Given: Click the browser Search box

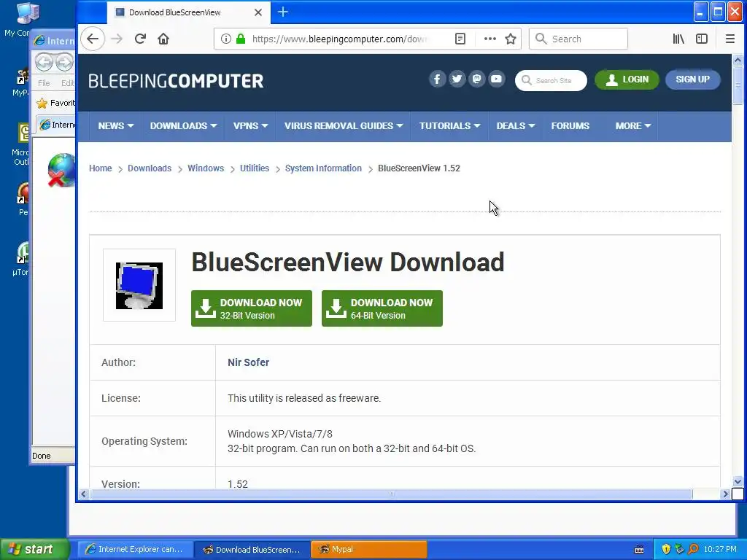Looking at the screenshot, I should click(x=578, y=39).
